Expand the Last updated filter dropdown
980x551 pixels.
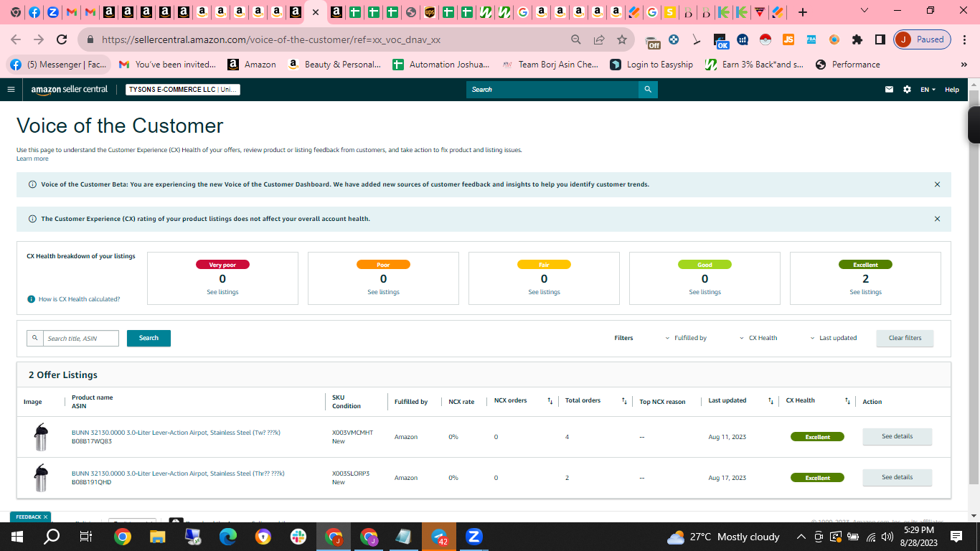point(834,338)
